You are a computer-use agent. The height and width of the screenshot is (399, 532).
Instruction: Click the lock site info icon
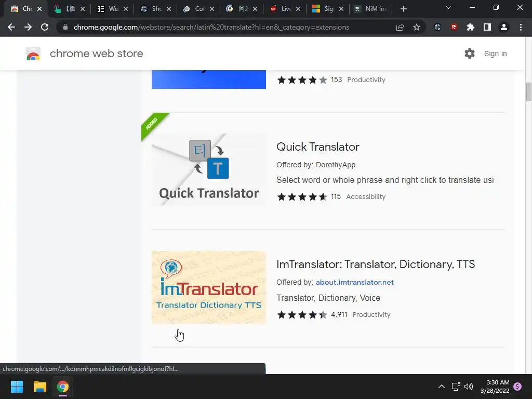tap(65, 27)
